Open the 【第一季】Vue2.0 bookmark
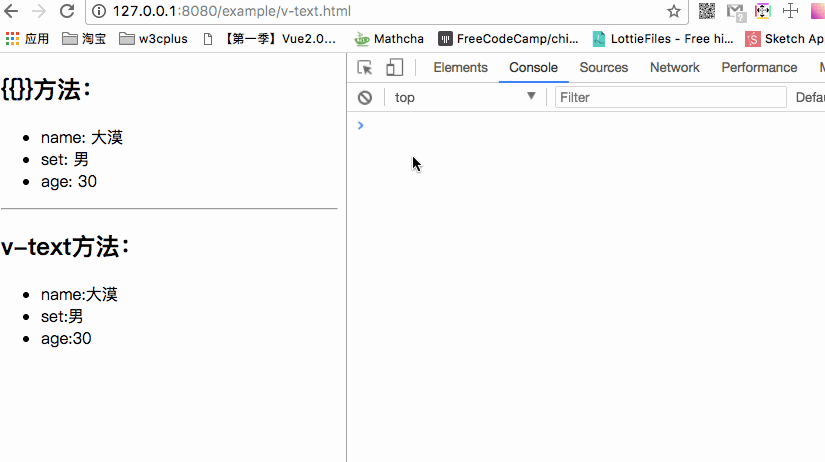The width and height of the screenshot is (825, 462). click(x=270, y=39)
